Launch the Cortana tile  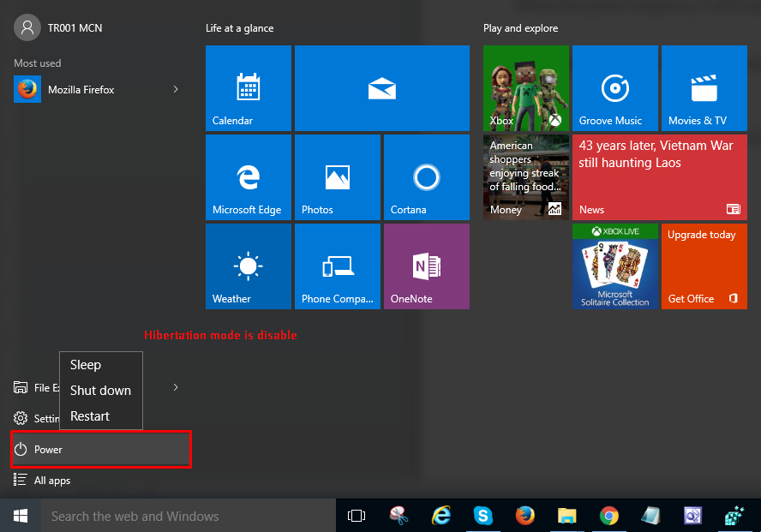pos(426,177)
